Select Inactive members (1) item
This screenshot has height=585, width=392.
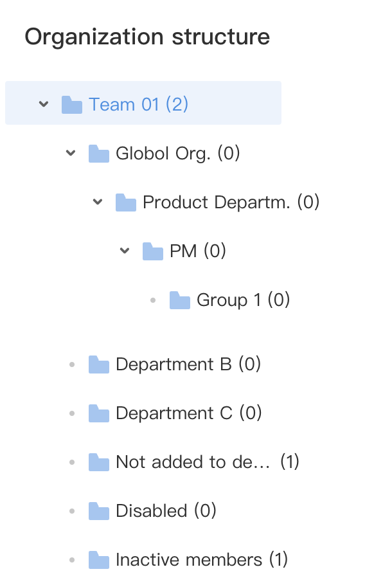(x=202, y=560)
